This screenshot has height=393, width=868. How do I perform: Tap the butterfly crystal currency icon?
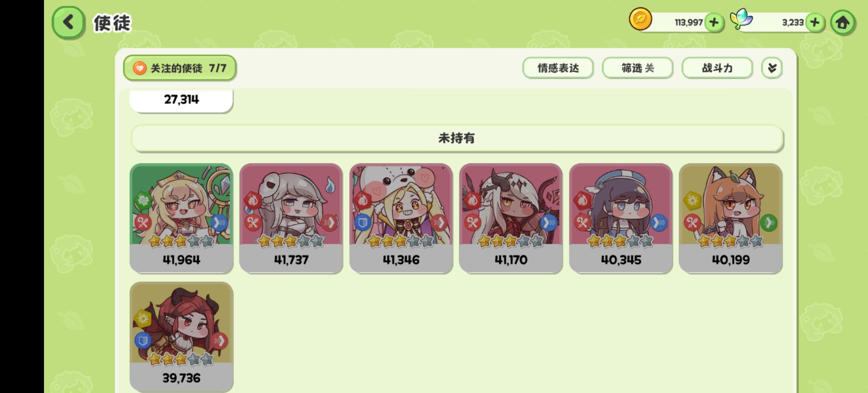click(742, 19)
